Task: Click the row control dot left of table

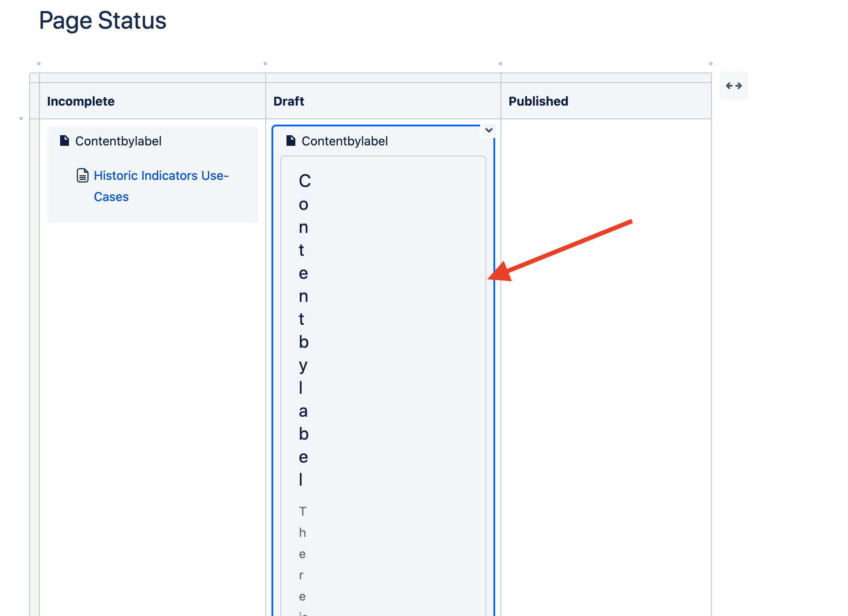Action: [x=21, y=118]
